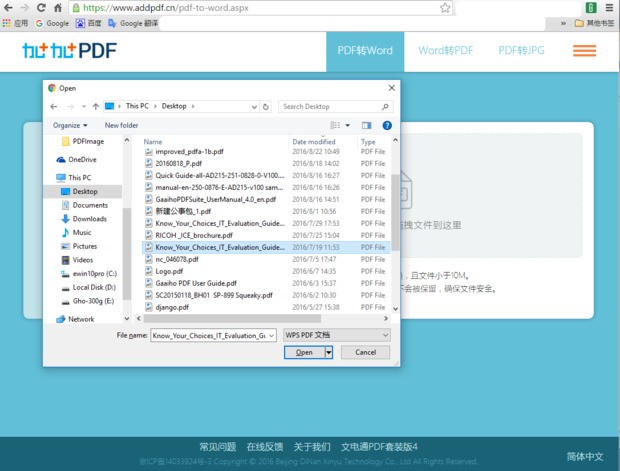This screenshot has width=620, height=471.
Task: Switch to the PDF转Word tab
Action: [x=365, y=51]
